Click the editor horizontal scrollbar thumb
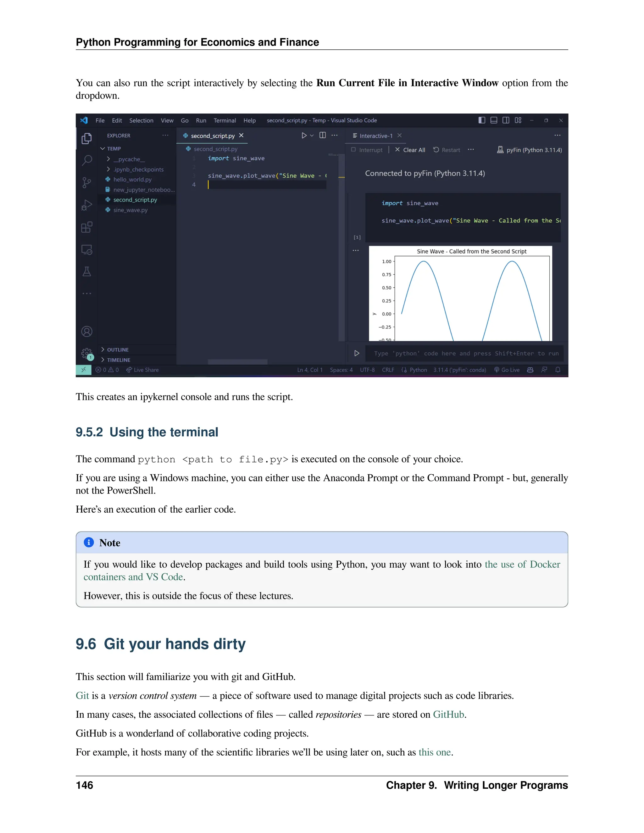The height and width of the screenshot is (833, 644). [237, 362]
